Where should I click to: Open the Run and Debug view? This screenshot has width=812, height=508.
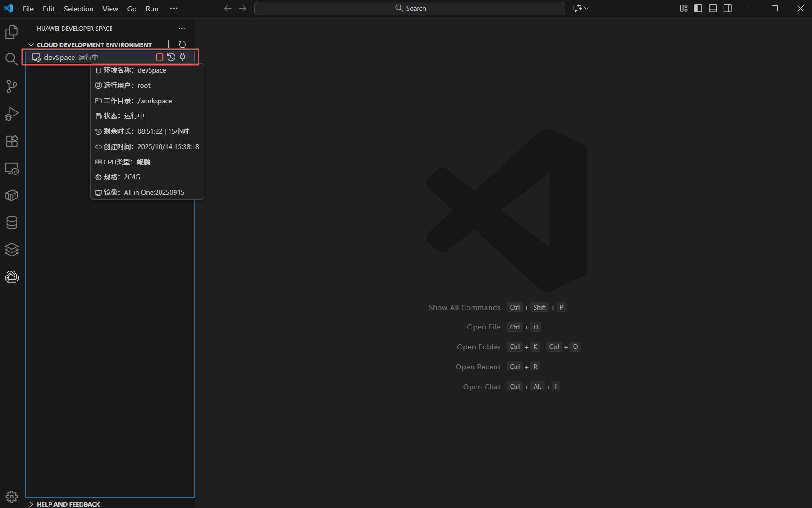coord(12,114)
